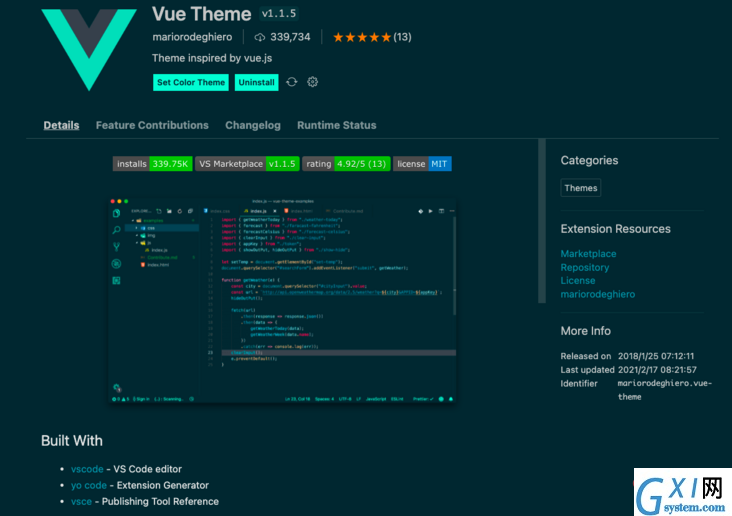Open the Repository resource link
Screen dimensions: 732x516
tap(584, 267)
